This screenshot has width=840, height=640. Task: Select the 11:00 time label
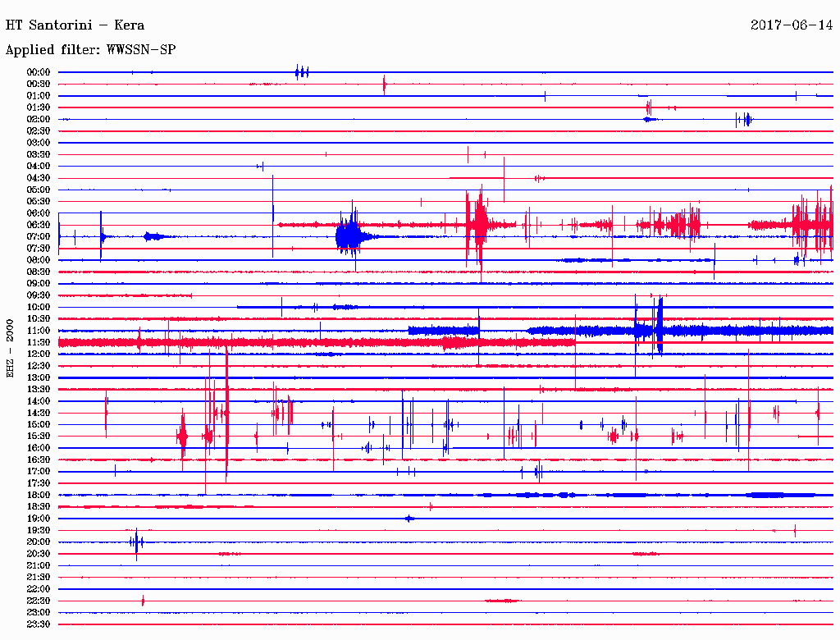pyautogui.click(x=39, y=331)
